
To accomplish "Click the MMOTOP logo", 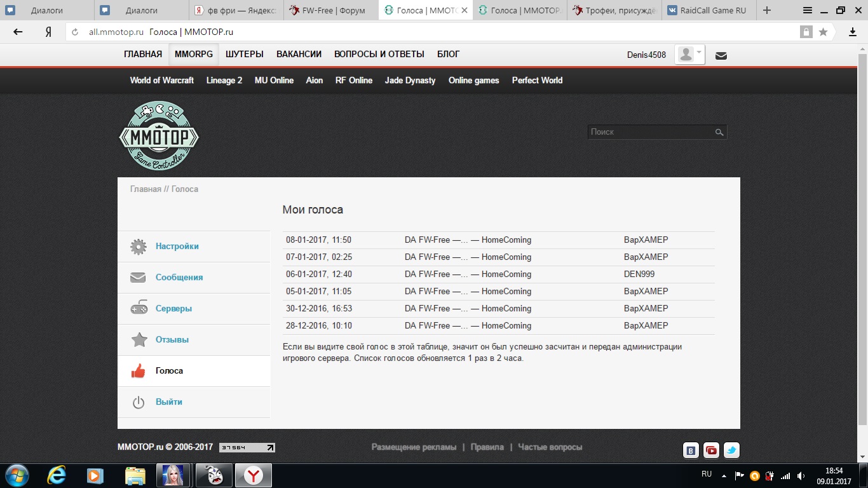I will 159,136.
